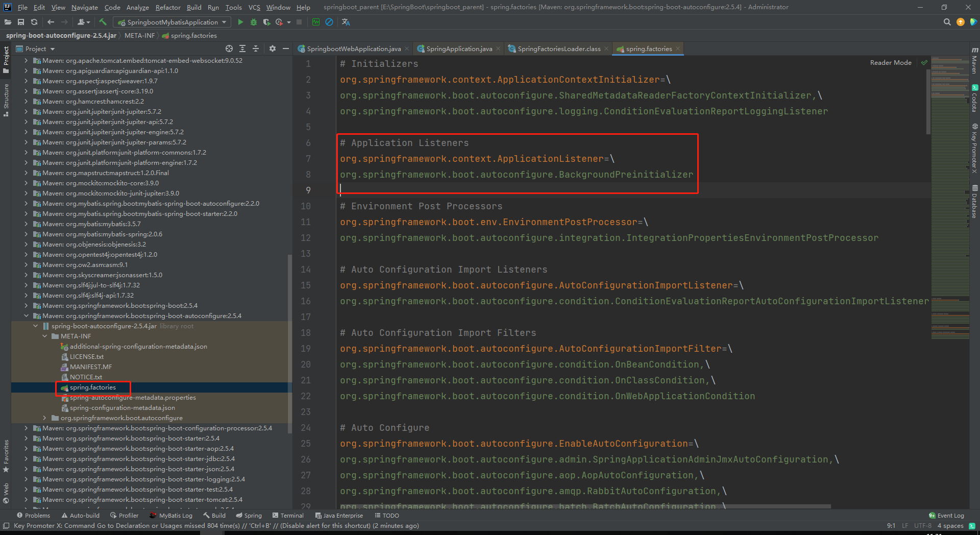Enable Reader Mode in the editor
This screenshot has height=535, width=980.
[x=890, y=62]
